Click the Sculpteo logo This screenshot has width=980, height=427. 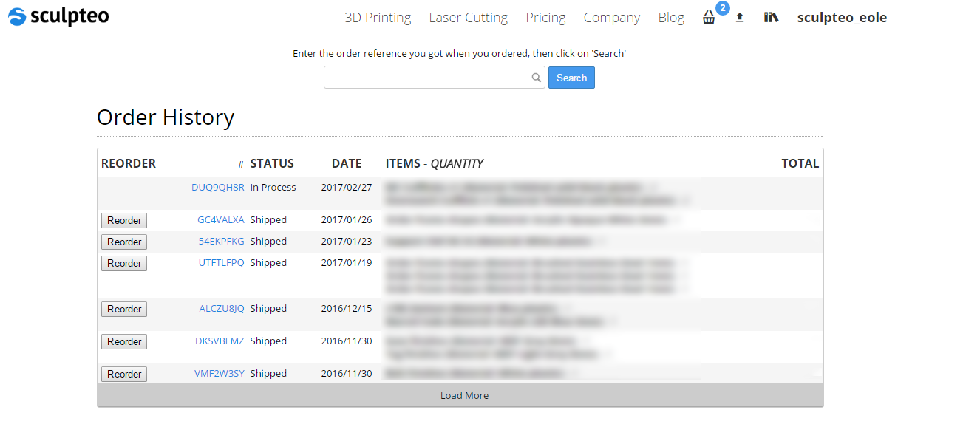click(x=58, y=16)
